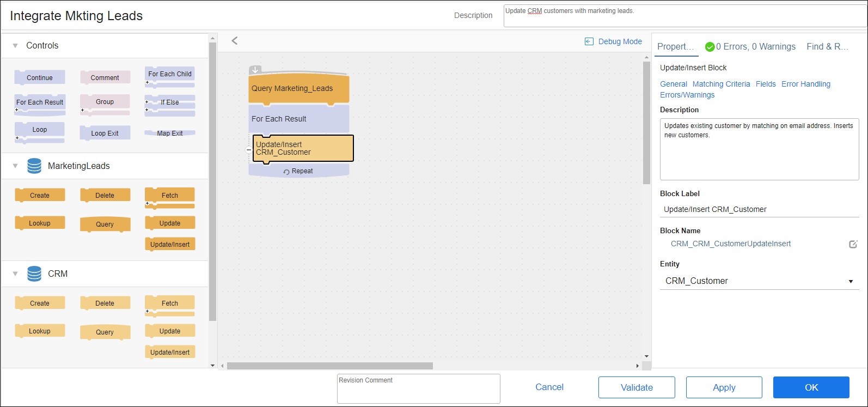Pick the CRM Update/Insert block

point(170,353)
